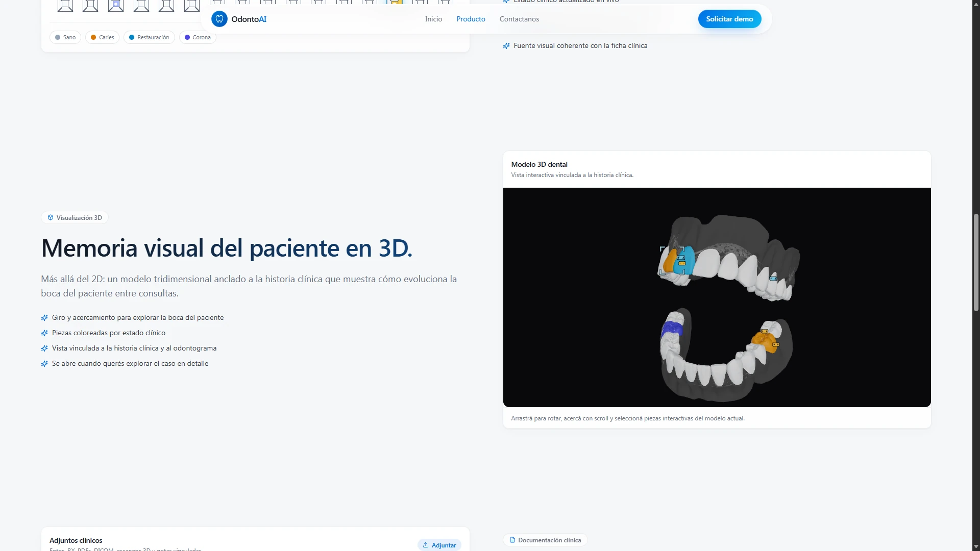
Task: Select the orange upper tooth in 3D model
Action: pyautogui.click(x=669, y=261)
